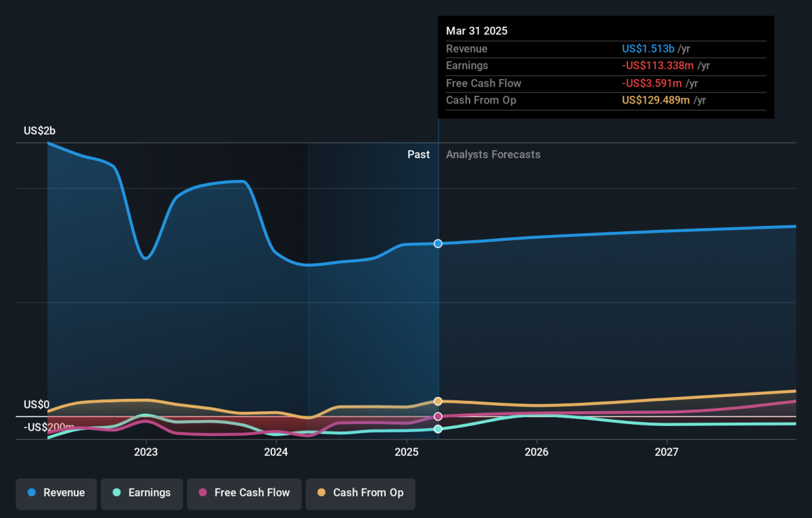Toggle the Cash From Op legend button
Screen dimensions: 812x518
pyautogui.click(x=360, y=493)
